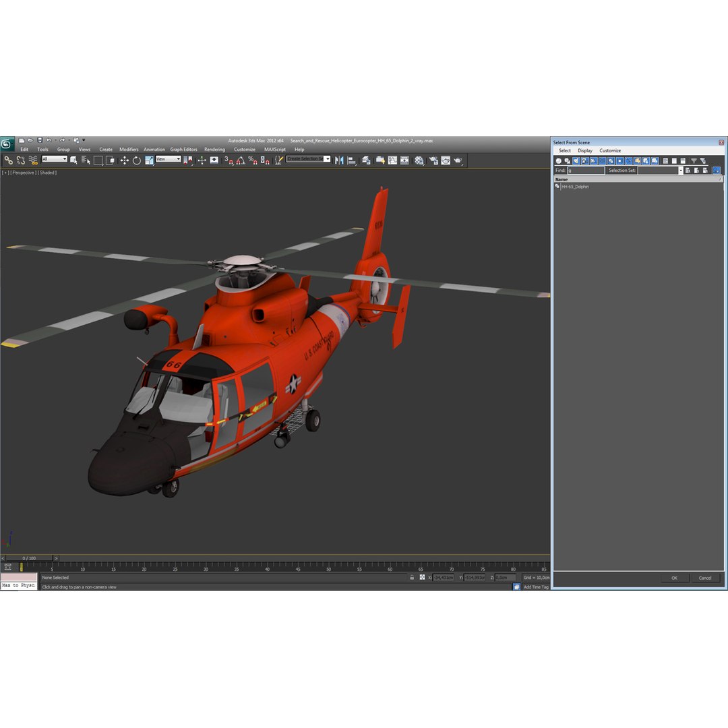Open the Schematic View icon
The height and width of the screenshot is (728, 728).
point(404,160)
